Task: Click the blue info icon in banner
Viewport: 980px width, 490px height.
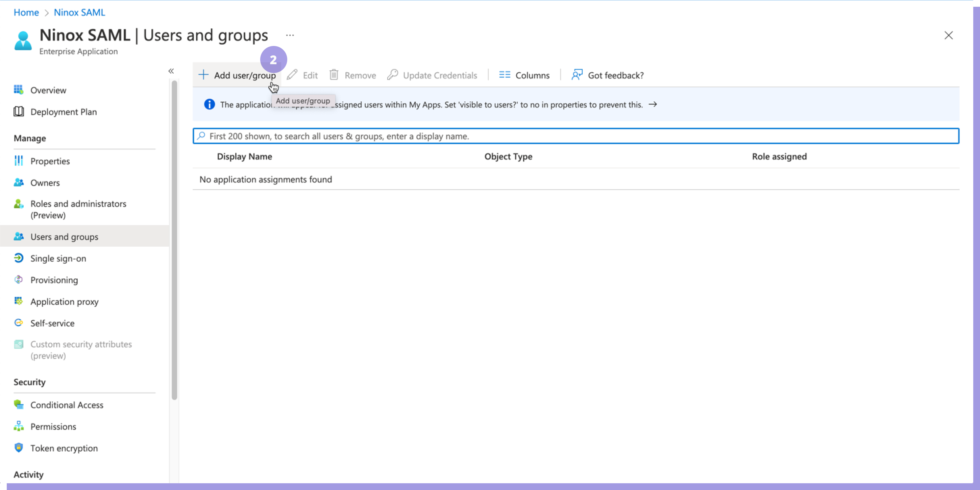Action: tap(209, 104)
